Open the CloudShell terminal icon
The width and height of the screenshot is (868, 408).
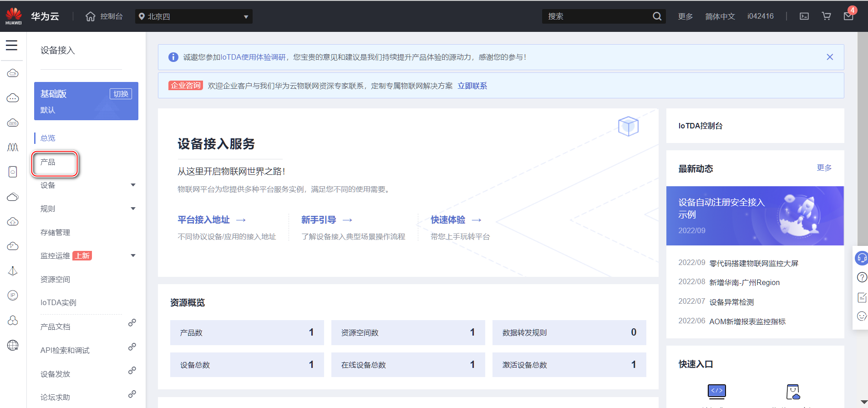pos(804,16)
